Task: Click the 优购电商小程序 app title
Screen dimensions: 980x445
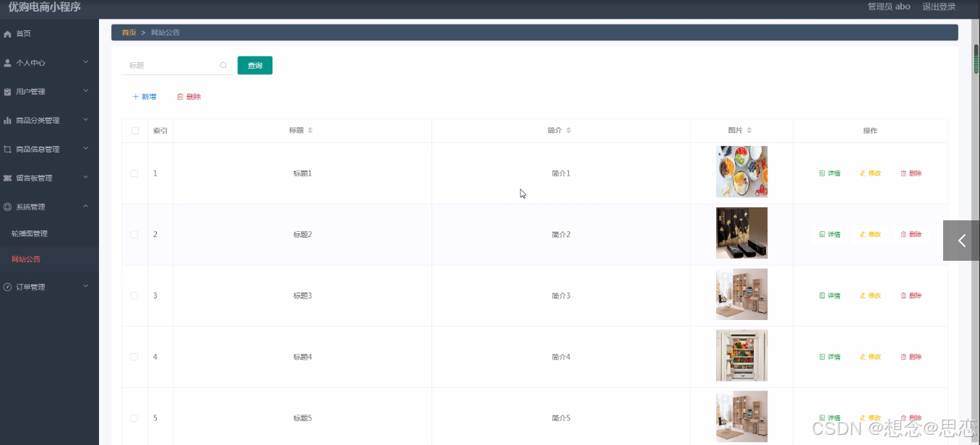Action: [x=44, y=7]
